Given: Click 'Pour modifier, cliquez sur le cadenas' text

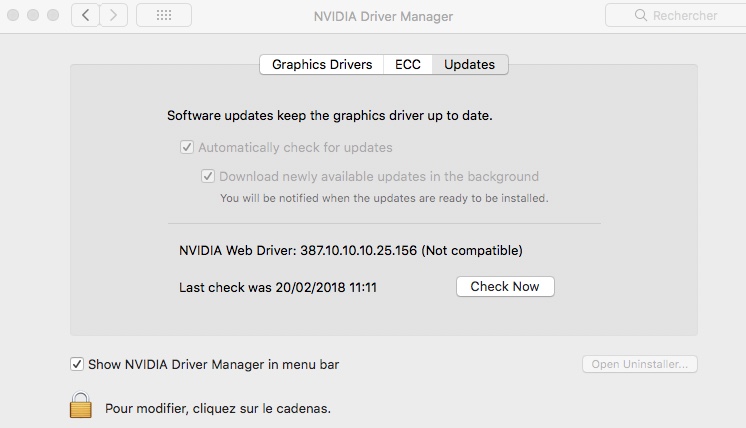Looking at the screenshot, I should (218, 409).
